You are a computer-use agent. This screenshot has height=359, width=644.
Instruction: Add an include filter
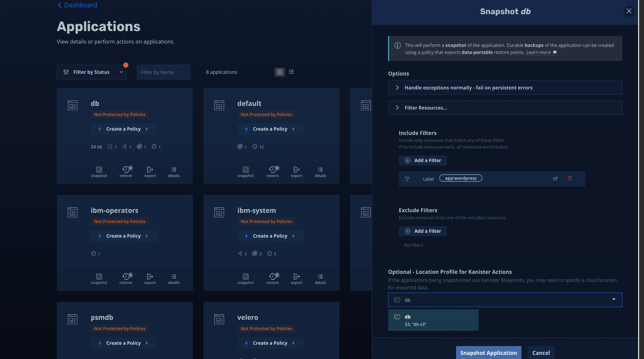pyautogui.click(x=422, y=160)
